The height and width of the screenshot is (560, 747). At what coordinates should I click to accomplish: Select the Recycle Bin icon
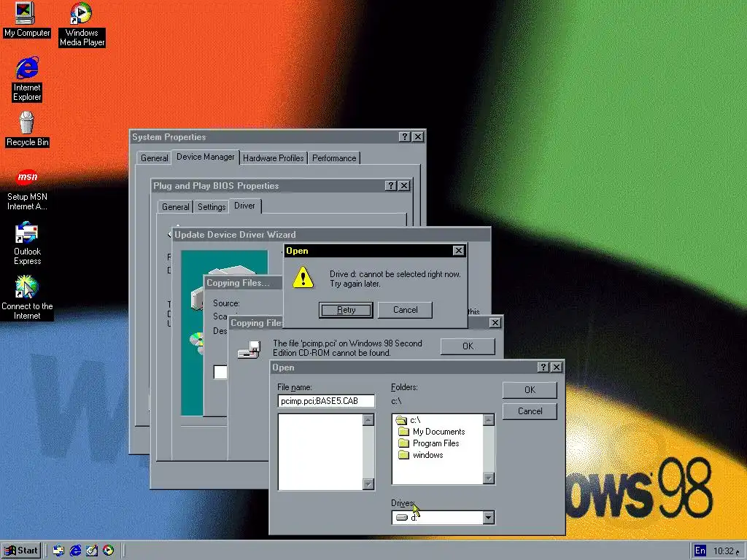27,129
